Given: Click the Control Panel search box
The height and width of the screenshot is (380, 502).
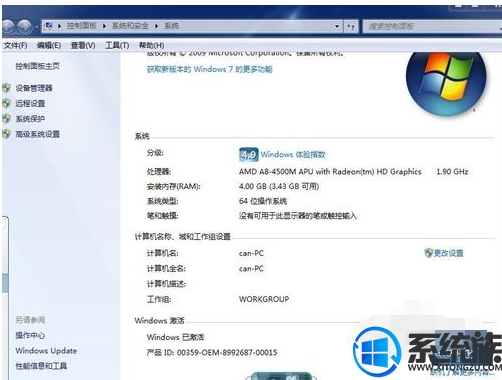Looking at the screenshot, I should click(x=432, y=26).
